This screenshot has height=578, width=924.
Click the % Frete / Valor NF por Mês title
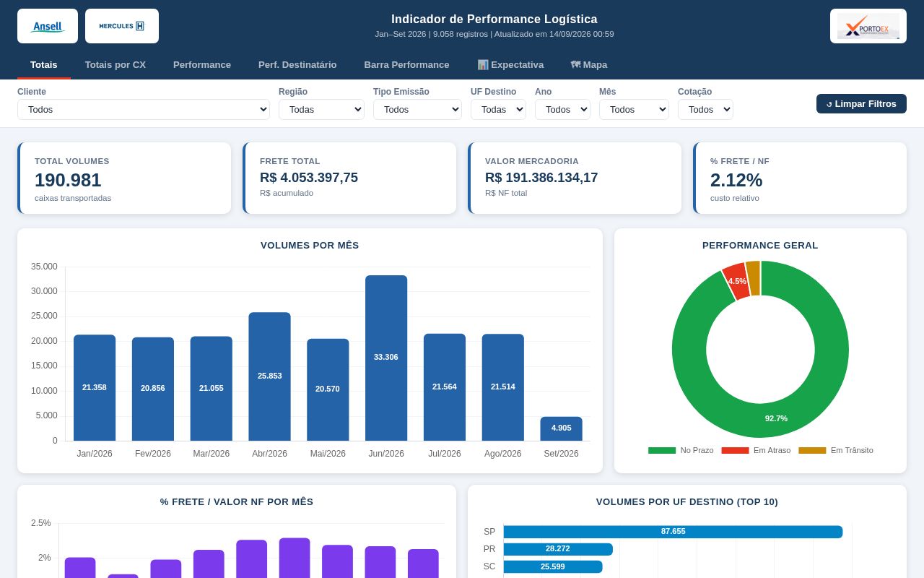tap(237, 501)
